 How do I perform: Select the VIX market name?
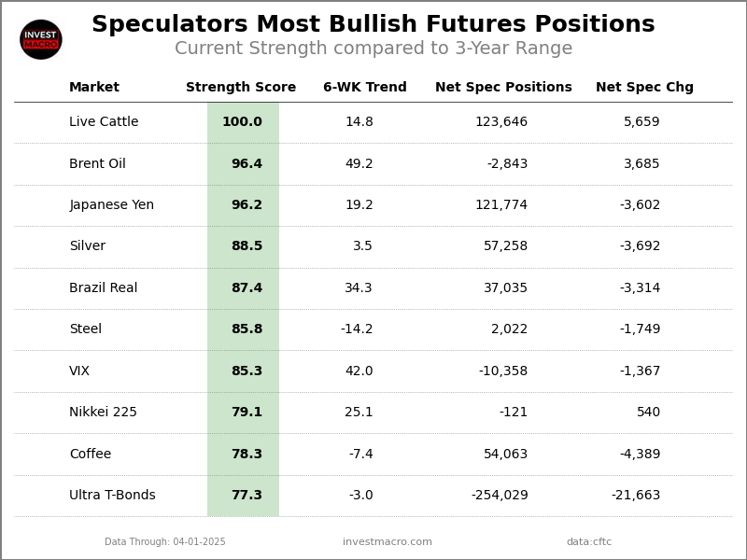[x=79, y=371]
